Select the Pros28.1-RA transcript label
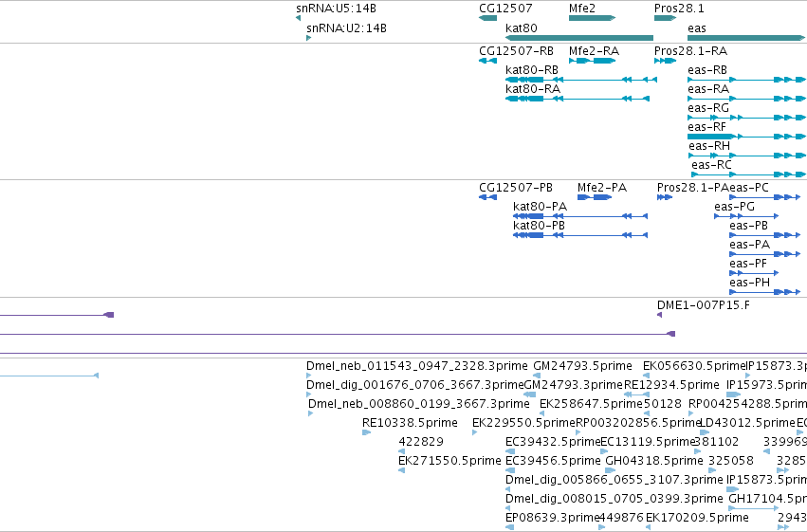 pyautogui.click(x=690, y=51)
